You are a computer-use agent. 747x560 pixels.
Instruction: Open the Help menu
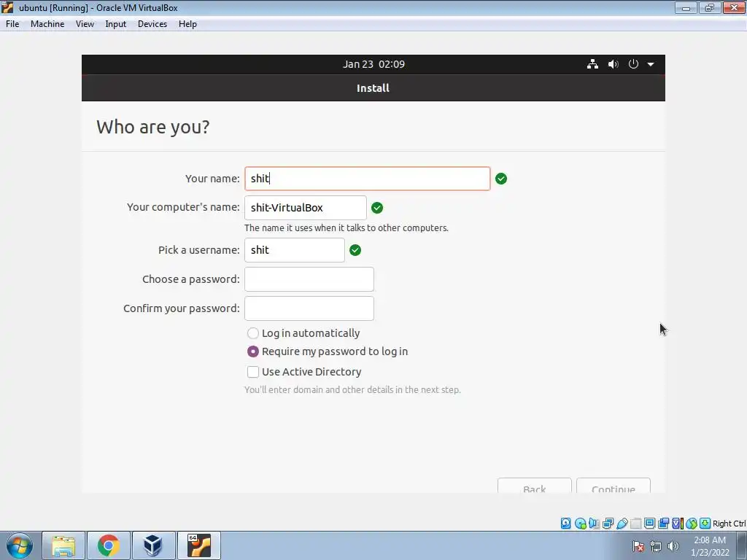187,24
